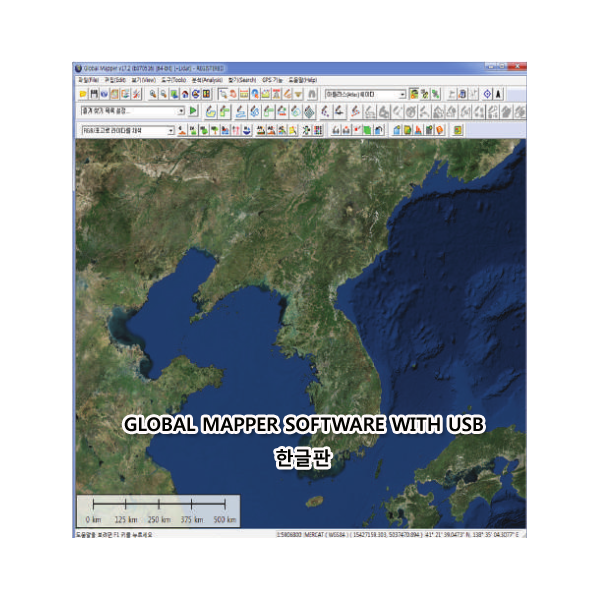Open the RGB lidar draw mode dropdown
The image size is (600, 600).
coord(170,130)
